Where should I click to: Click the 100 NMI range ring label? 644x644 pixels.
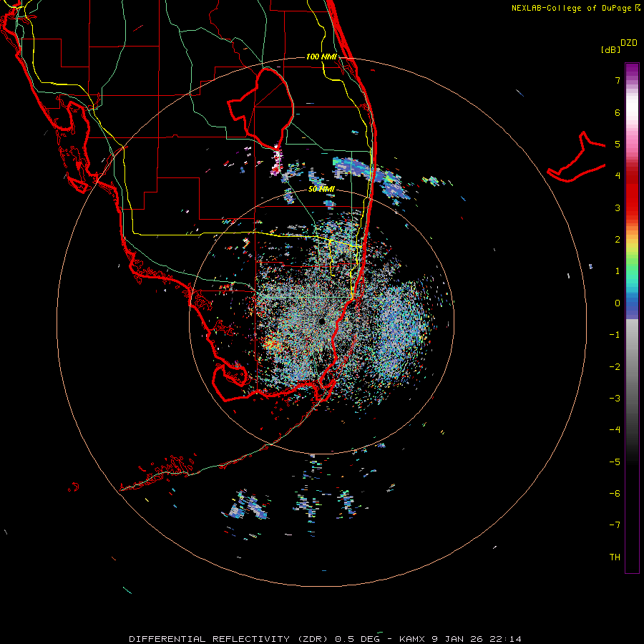pyautogui.click(x=321, y=57)
